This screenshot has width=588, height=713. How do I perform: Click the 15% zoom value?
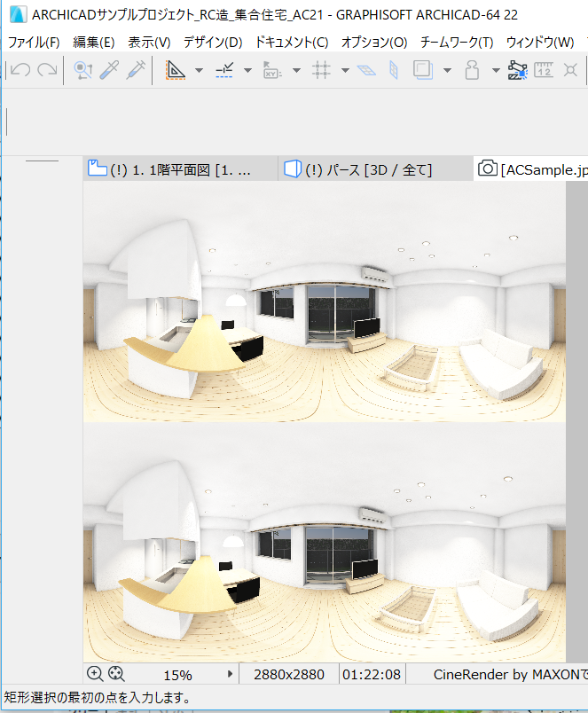(177, 675)
